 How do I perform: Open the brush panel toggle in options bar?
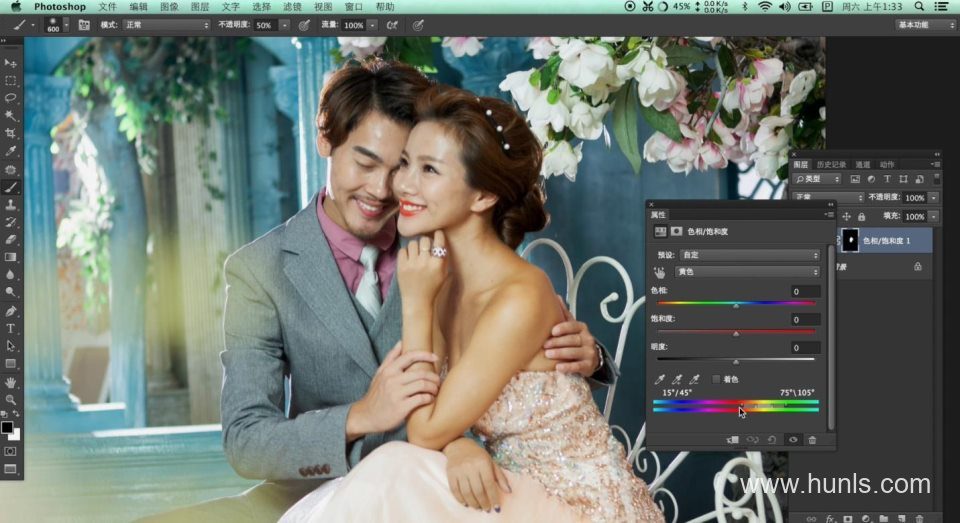pyautogui.click(x=84, y=25)
